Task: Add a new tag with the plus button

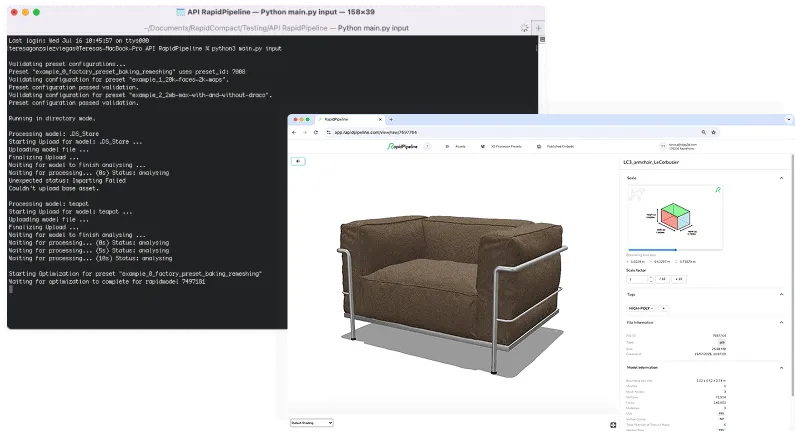Action: point(663,308)
